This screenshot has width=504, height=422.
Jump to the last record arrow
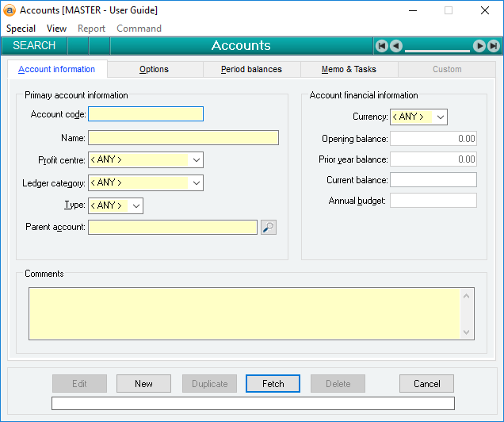pyautogui.click(x=493, y=46)
